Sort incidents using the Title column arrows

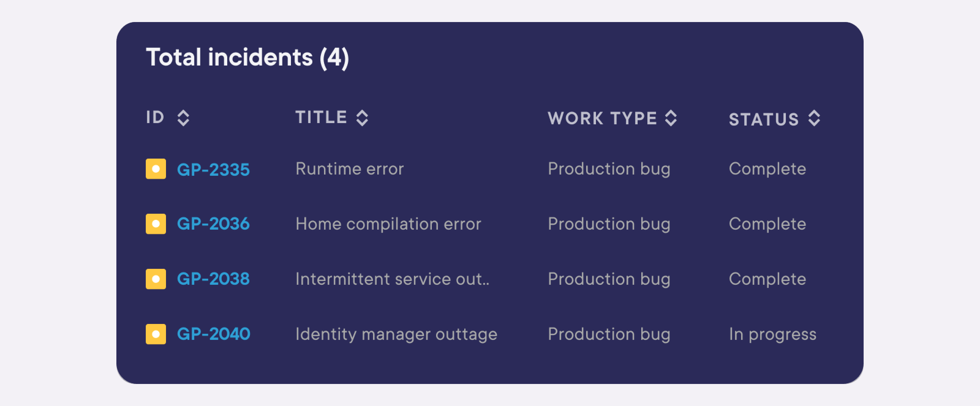(x=362, y=118)
